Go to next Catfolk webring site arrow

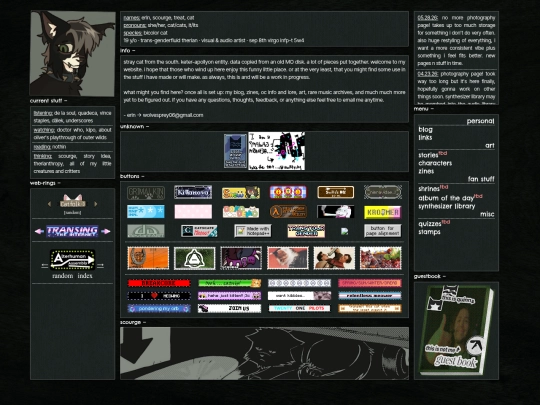96,204
